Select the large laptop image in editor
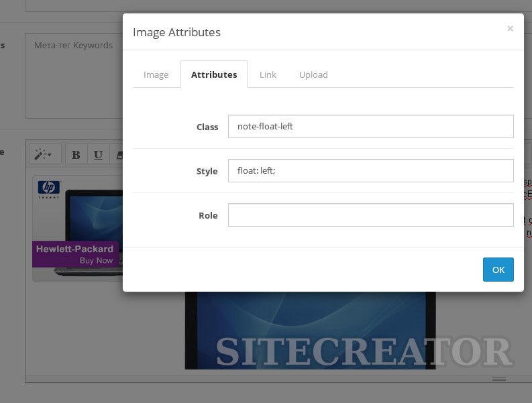Viewport: 532px width, 403px height. click(x=310, y=329)
